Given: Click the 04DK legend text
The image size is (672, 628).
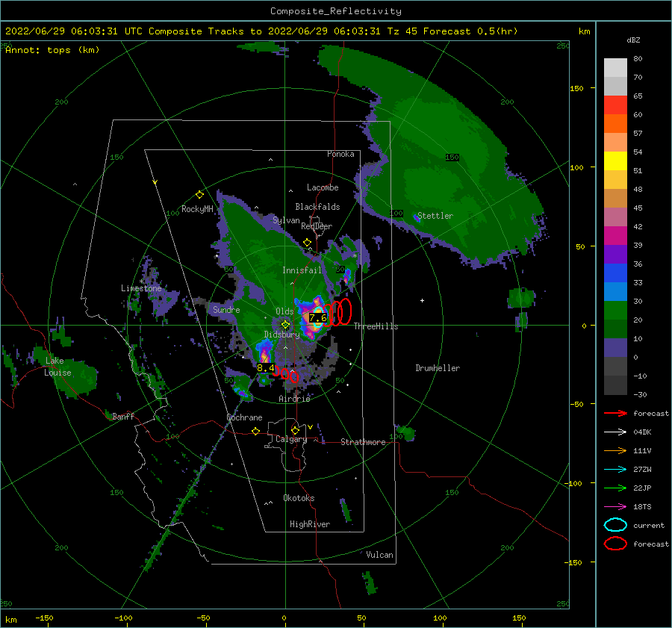Looking at the screenshot, I should click(x=642, y=432).
